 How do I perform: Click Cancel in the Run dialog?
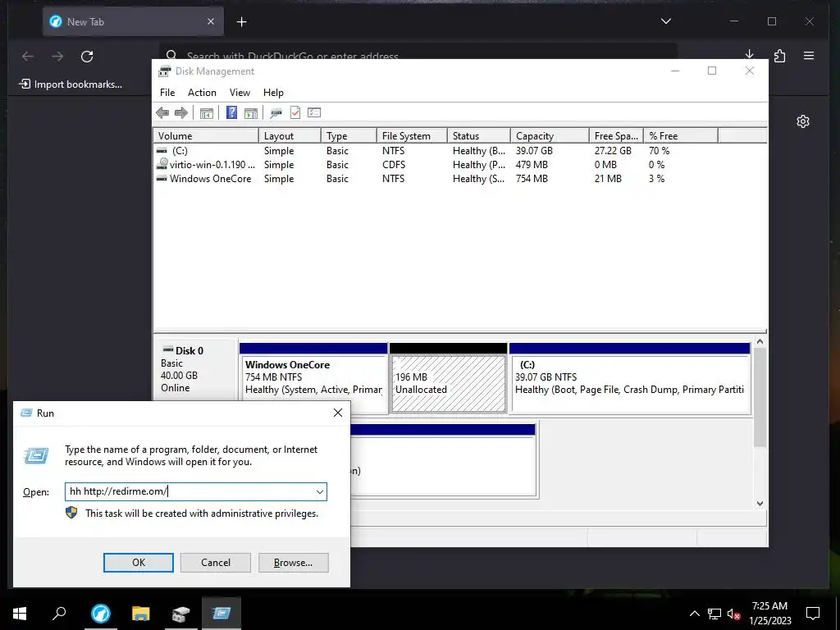coord(216,563)
